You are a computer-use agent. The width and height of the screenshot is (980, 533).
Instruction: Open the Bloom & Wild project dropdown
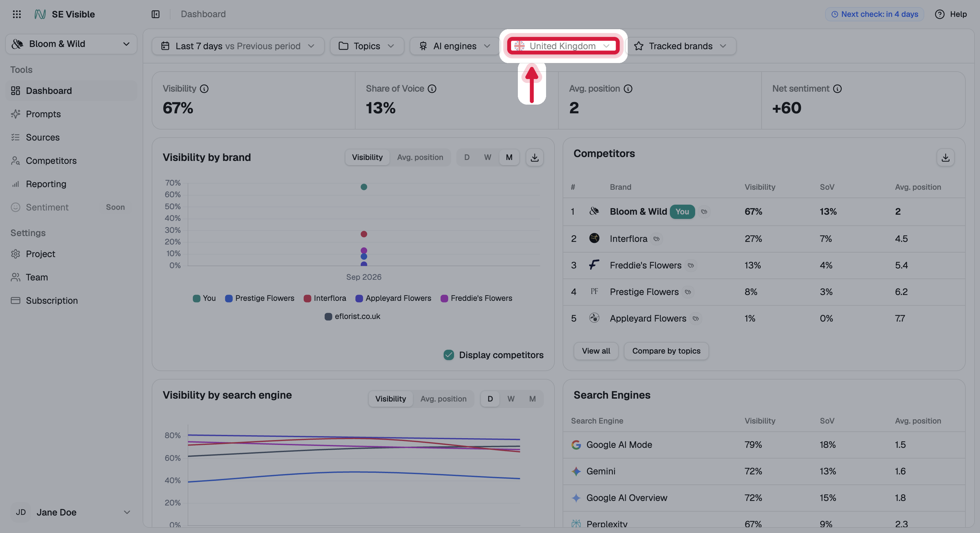71,44
